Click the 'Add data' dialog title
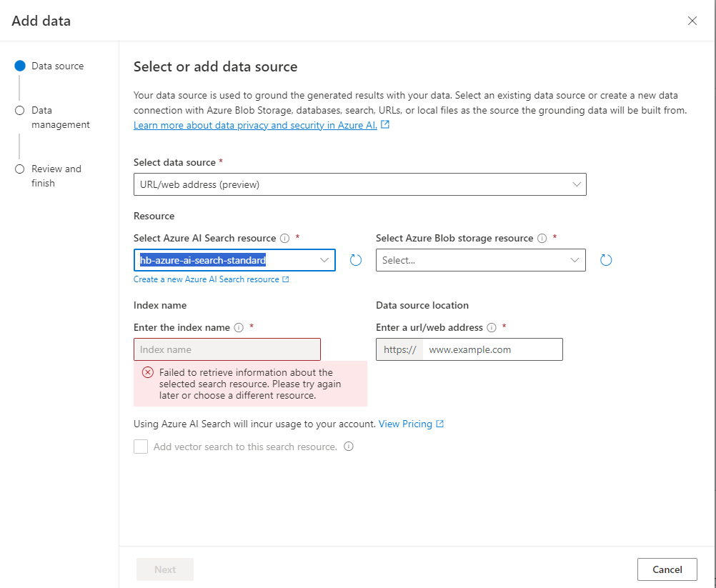The width and height of the screenshot is (716, 588). click(x=41, y=21)
